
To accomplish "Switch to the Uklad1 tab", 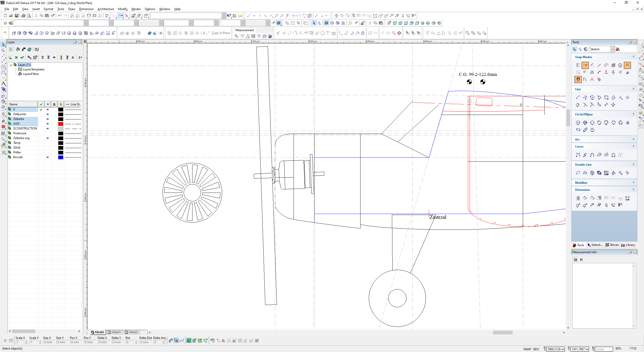I will (114, 332).
